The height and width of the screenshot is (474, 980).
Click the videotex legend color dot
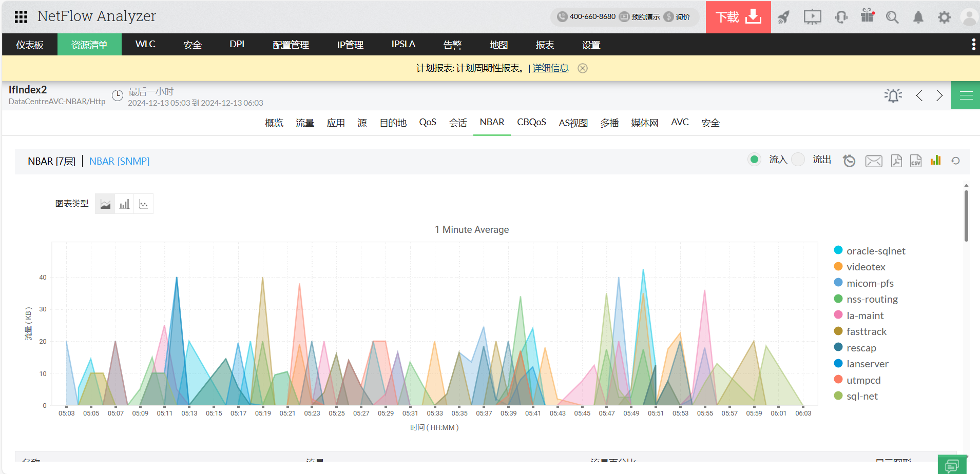(838, 267)
